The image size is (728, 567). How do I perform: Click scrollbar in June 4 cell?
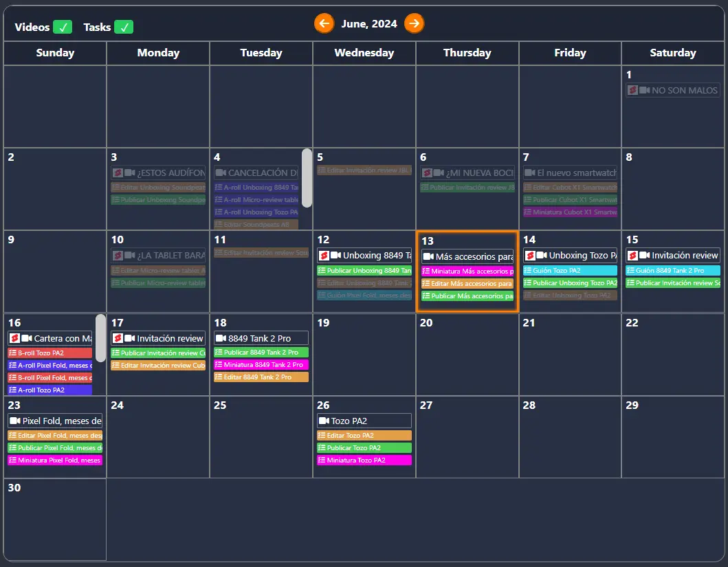(307, 178)
